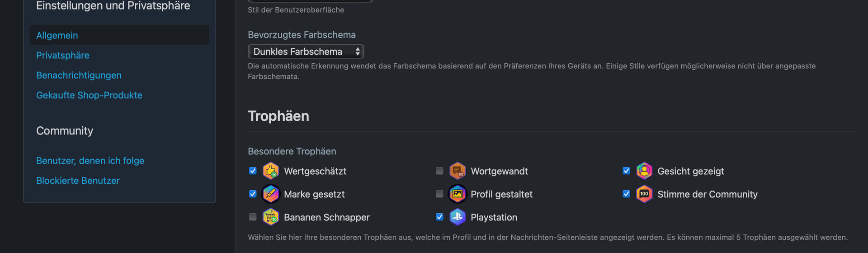Image resolution: width=868 pixels, height=253 pixels.
Task: Toggle the Profil gestaltet checkbox
Action: click(439, 194)
